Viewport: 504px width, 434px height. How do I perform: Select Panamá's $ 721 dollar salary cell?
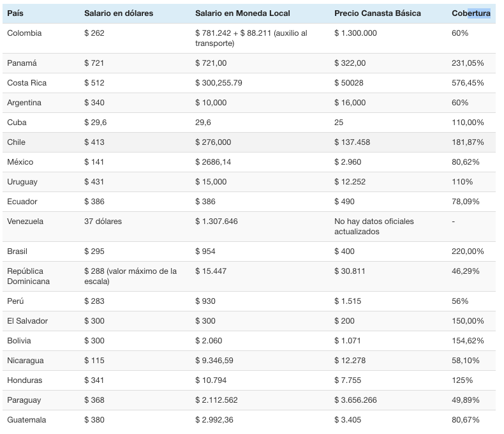pyautogui.click(x=94, y=63)
